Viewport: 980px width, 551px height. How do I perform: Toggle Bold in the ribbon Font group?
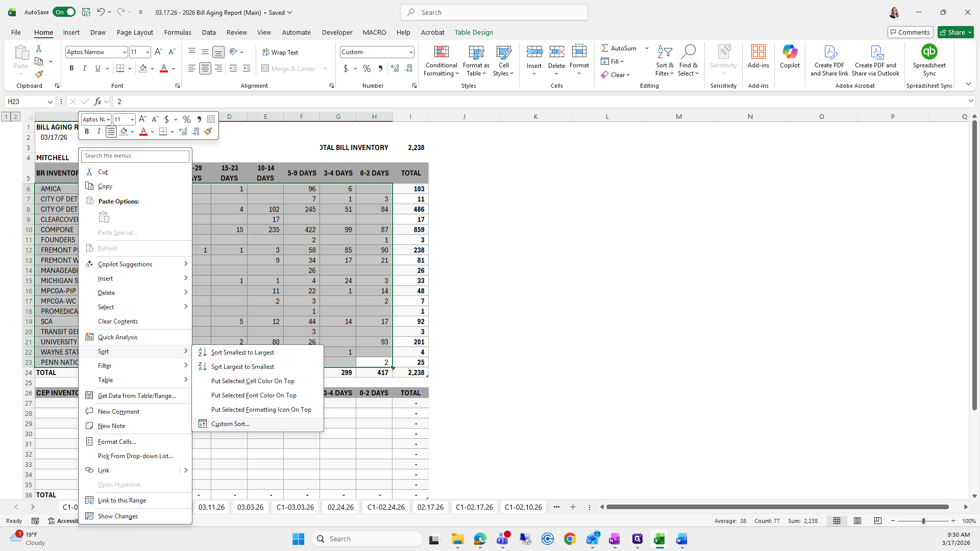[71, 68]
